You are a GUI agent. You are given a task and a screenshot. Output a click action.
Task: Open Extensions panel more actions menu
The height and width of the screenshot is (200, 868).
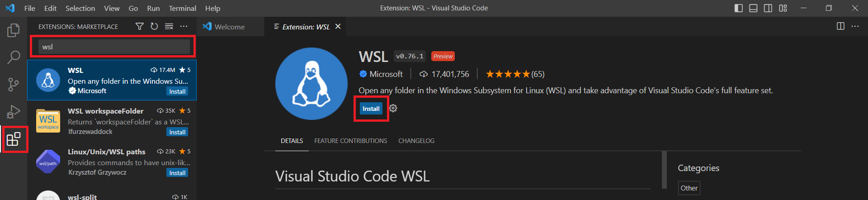184,27
